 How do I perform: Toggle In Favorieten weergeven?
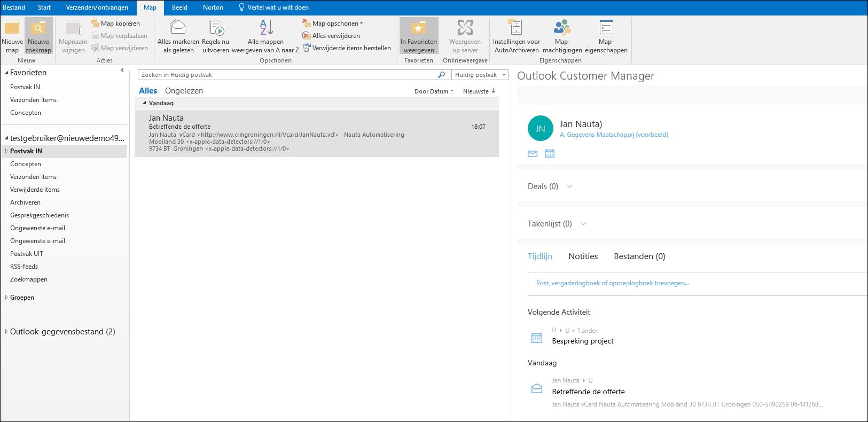(x=419, y=36)
